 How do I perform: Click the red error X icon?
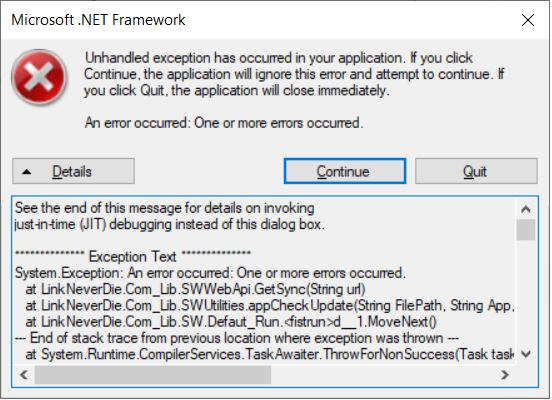(39, 77)
